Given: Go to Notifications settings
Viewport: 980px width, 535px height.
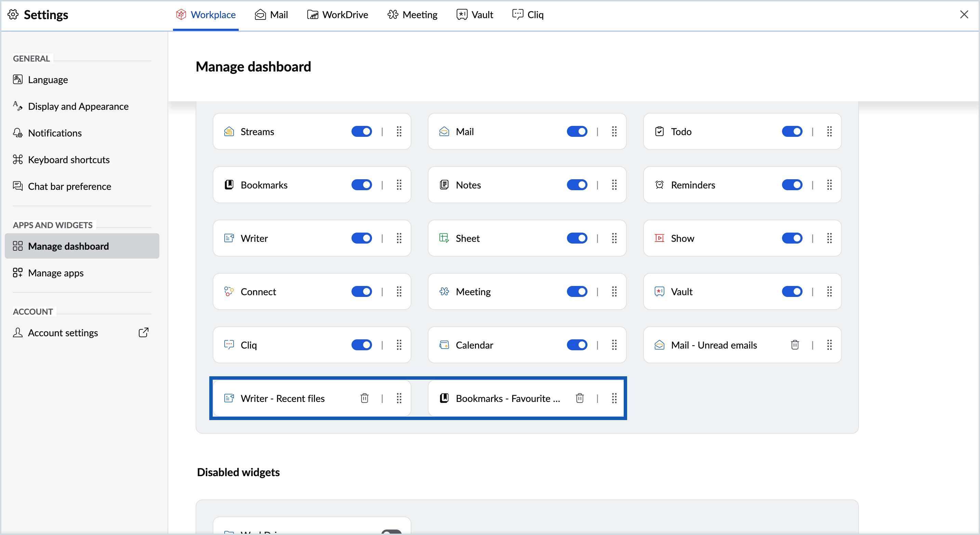Looking at the screenshot, I should [x=82, y=133].
